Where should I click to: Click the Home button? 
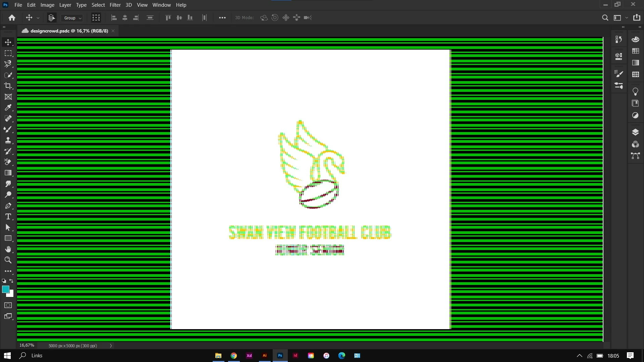click(12, 18)
